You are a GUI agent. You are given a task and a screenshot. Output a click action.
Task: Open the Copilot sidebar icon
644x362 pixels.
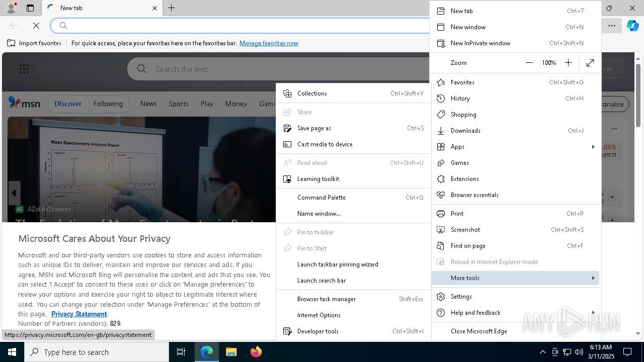point(633,26)
